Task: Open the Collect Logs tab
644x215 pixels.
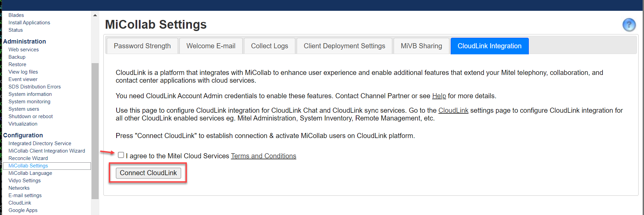Action: coord(269,46)
